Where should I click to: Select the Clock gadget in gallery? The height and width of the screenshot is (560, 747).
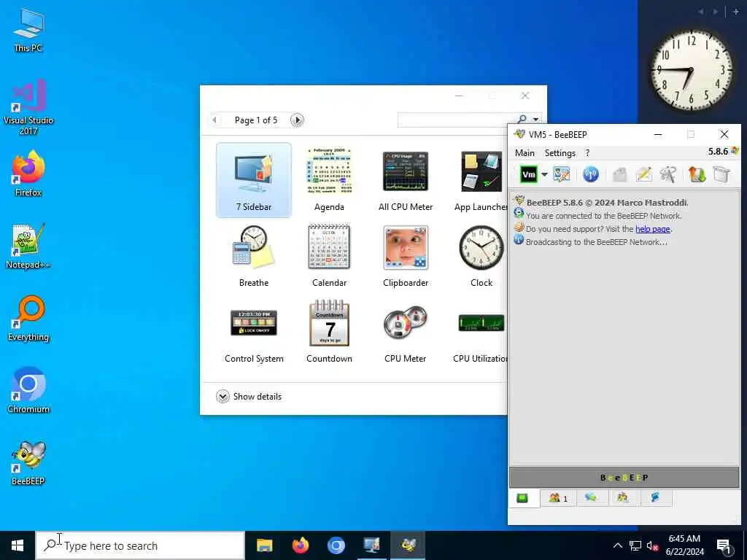[x=481, y=256]
